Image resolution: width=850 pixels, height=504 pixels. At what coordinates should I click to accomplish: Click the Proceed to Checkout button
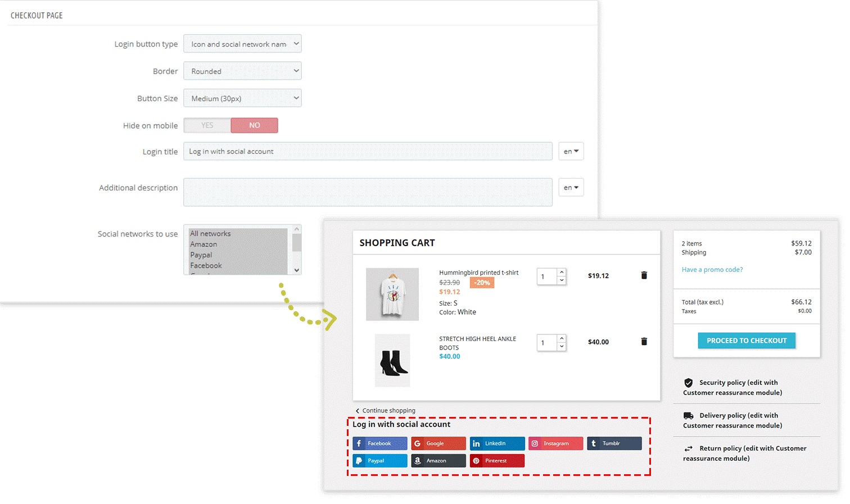(746, 340)
